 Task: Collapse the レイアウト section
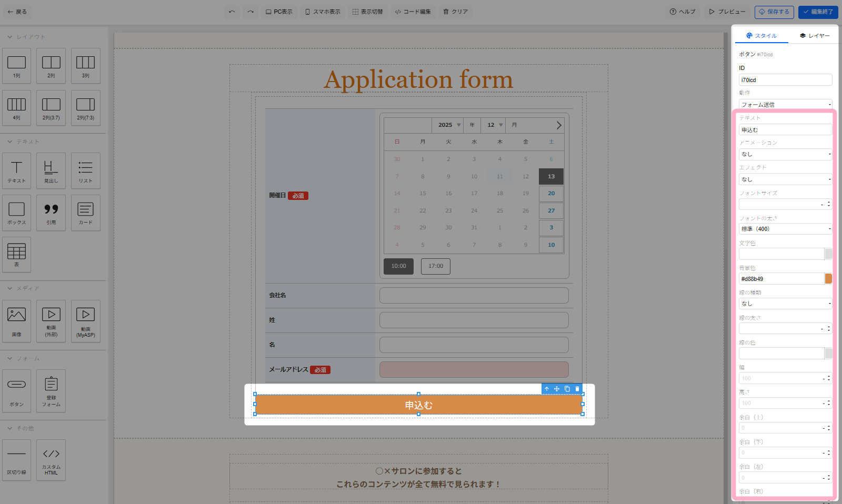click(10, 37)
